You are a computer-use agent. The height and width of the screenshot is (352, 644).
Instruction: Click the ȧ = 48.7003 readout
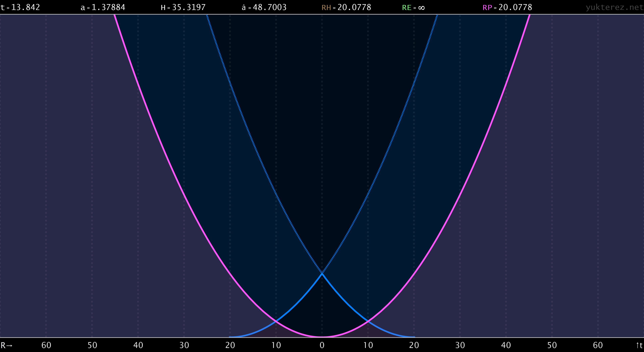(264, 7)
